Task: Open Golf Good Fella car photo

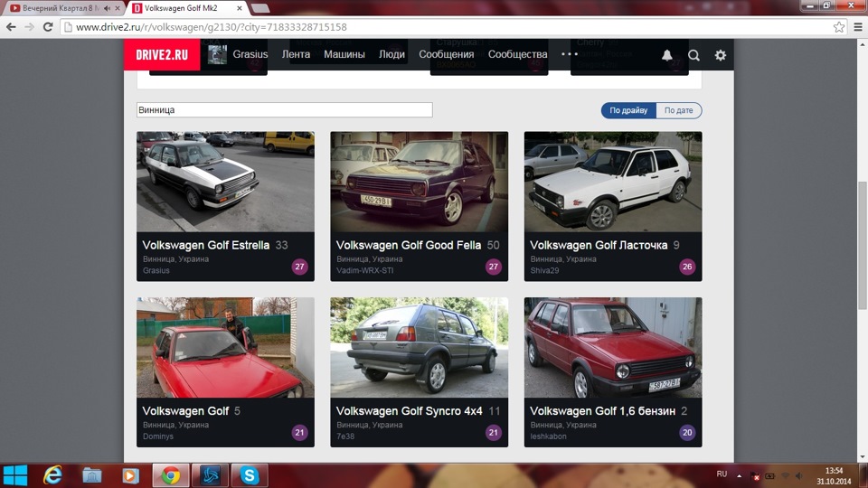Action: coord(419,182)
